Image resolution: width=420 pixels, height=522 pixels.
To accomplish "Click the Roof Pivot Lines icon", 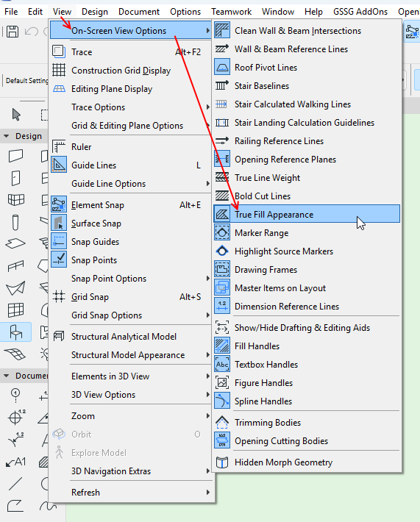I will 222,68.
